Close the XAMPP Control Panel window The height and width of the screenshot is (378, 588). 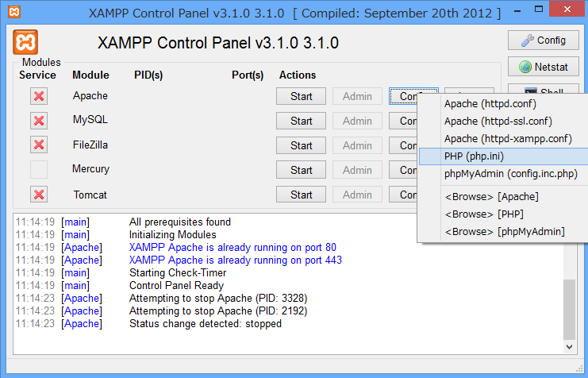pyautogui.click(x=567, y=9)
